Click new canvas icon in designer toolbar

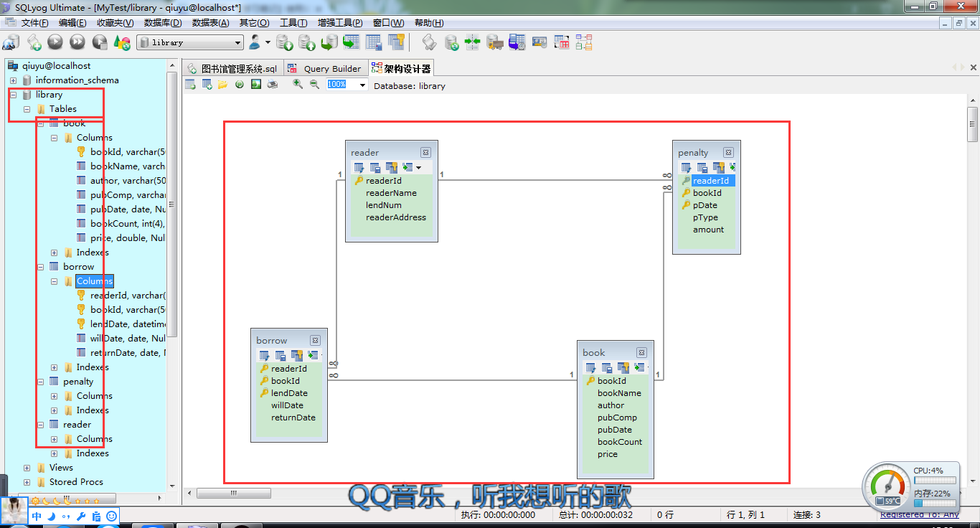tap(190, 85)
